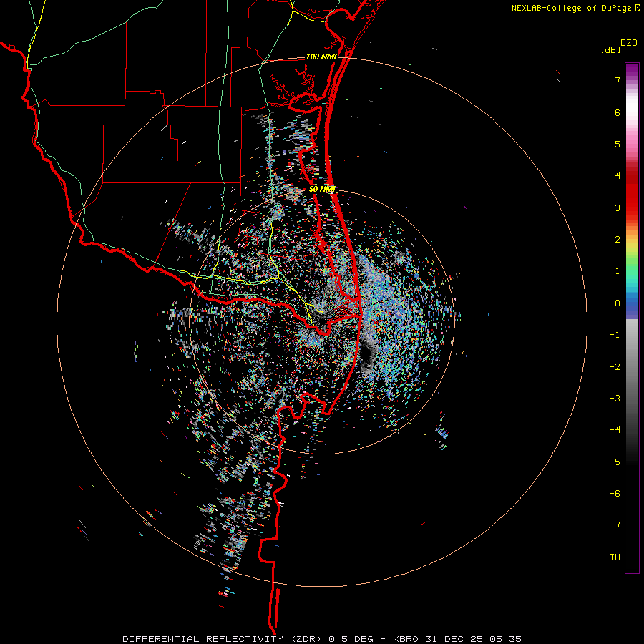The image size is (644, 644).
Task: Click the legend value 6
Action: coord(618,112)
